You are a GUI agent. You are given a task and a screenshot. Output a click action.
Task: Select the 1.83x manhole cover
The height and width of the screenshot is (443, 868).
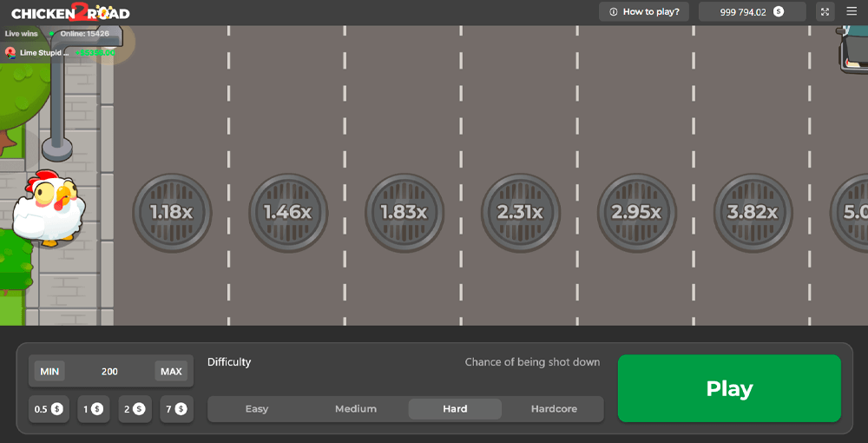point(404,213)
